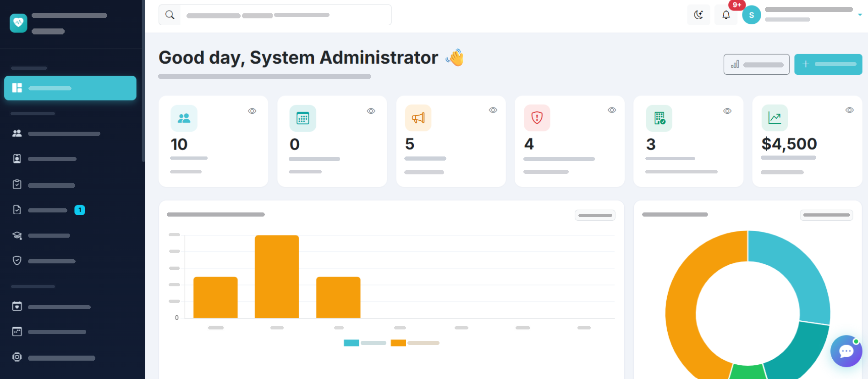868x379 pixels.
Task: Click the trend chart icon above $4,500
Action: click(775, 118)
